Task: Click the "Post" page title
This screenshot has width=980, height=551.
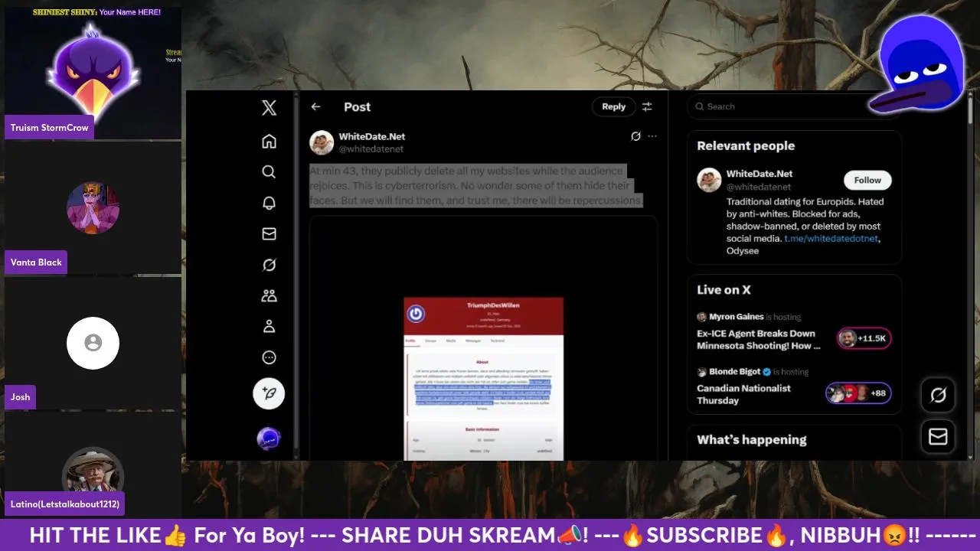Action: point(358,107)
